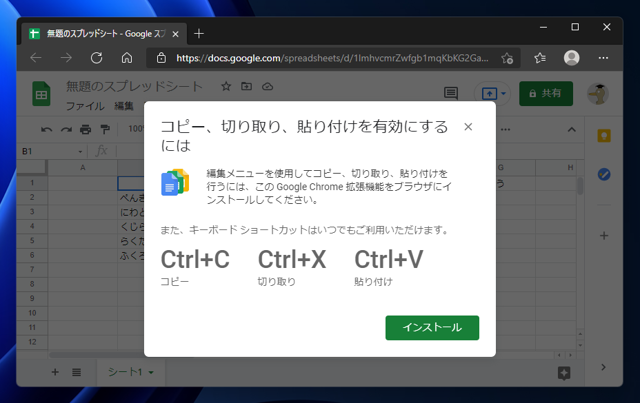Click the spreadsheet title 無題のスプレッドシート
This screenshot has width=640, height=403.
click(x=134, y=86)
